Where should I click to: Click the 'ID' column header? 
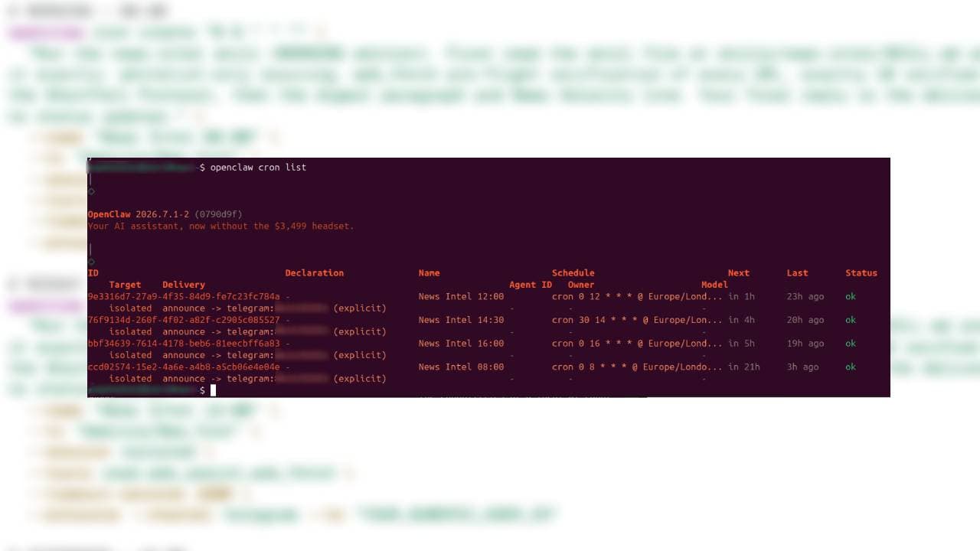pos(93,272)
